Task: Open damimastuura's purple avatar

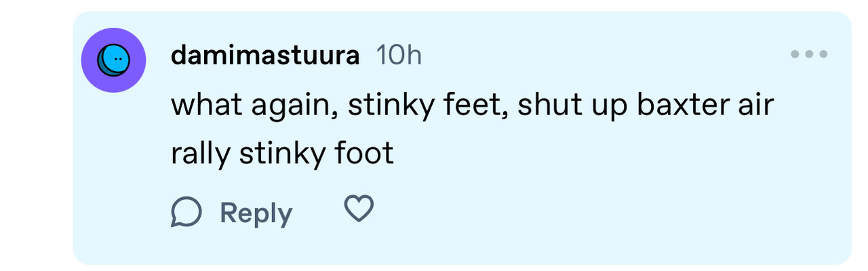Action: [114, 60]
